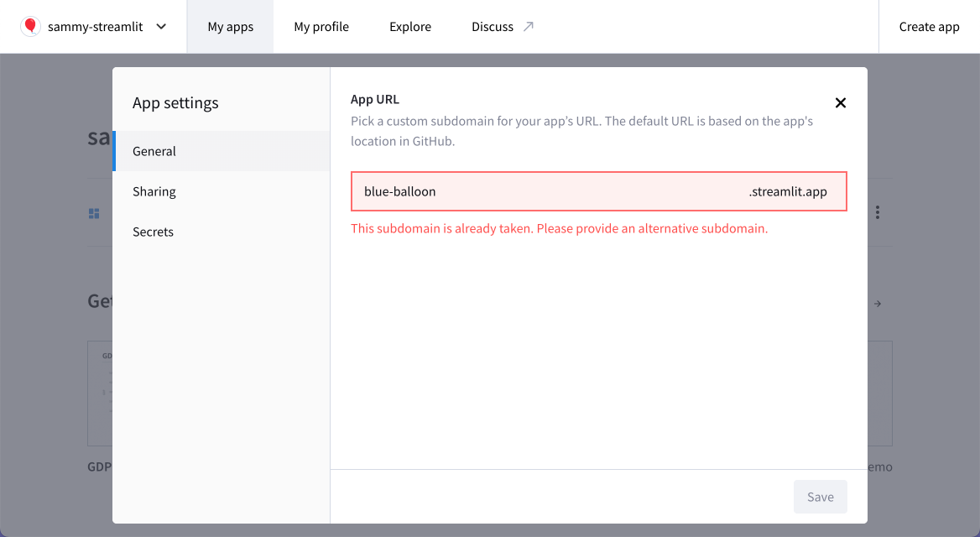980x537 pixels.
Task: Expand the workspace switcher chevron
Action: (x=160, y=26)
